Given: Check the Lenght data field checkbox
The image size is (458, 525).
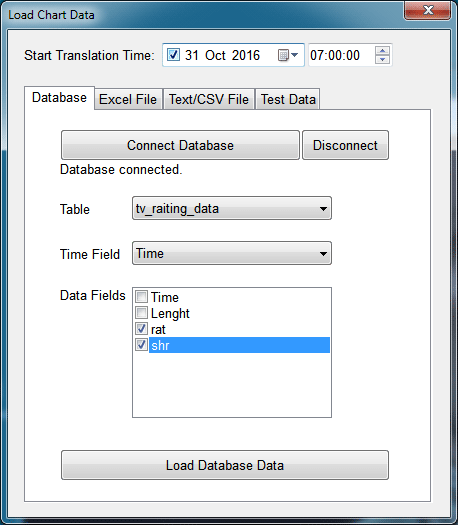Looking at the screenshot, I should (x=141, y=312).
